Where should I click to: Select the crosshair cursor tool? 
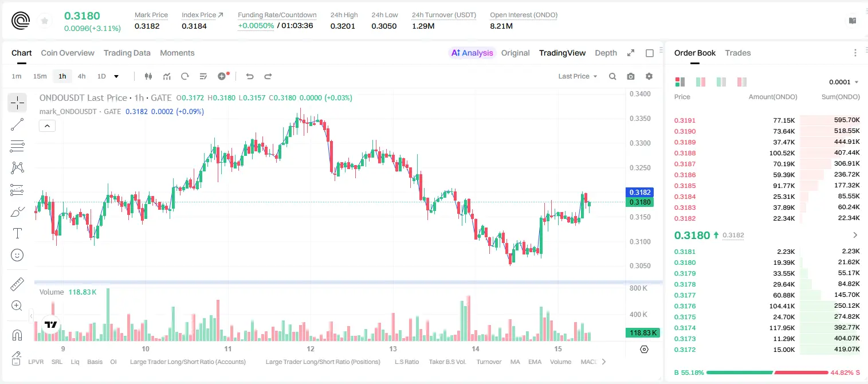[x=17, y=103]
